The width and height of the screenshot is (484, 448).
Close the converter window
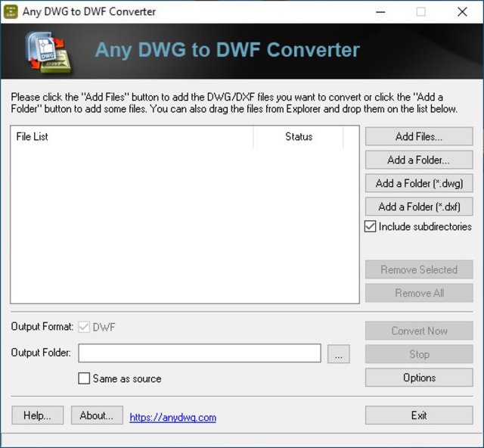(x=462, y=12)
